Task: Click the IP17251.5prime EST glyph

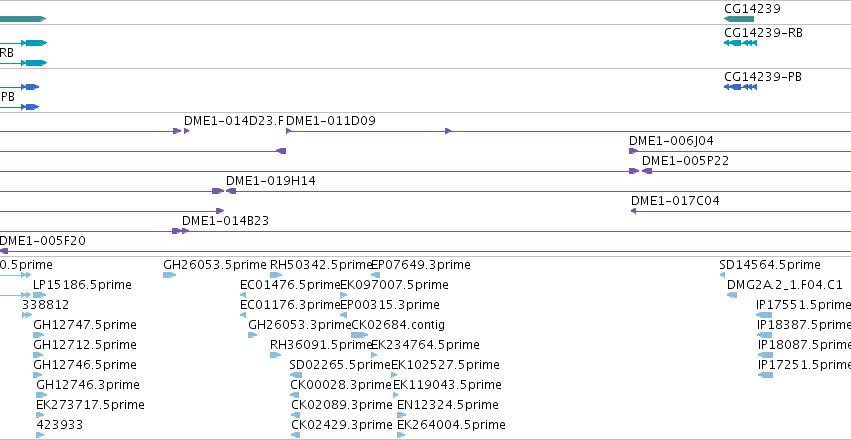Action: [x=766, y=375]
